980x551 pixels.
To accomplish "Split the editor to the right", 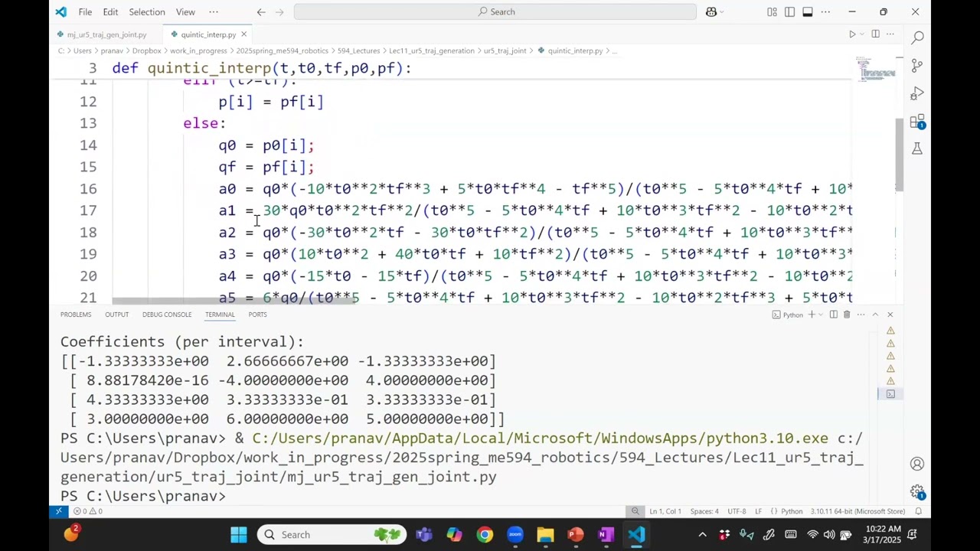I will pos(875,34).
